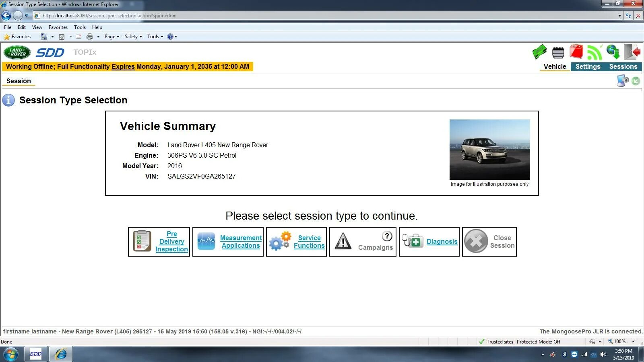Expand the Home button dropdown arrow
Viewport: 644px width, 362px height.
tap(52, 37)
